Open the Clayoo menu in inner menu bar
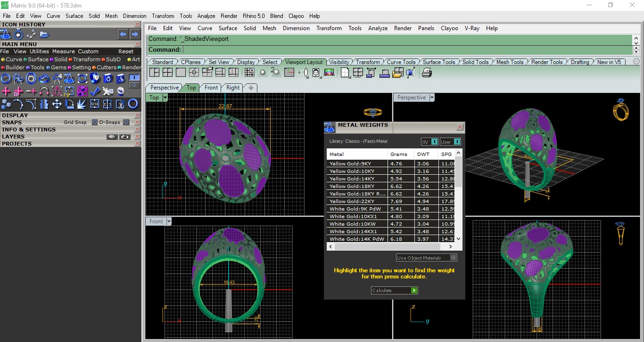The width and height of the screenshot is (644, 342). (449, 28)
